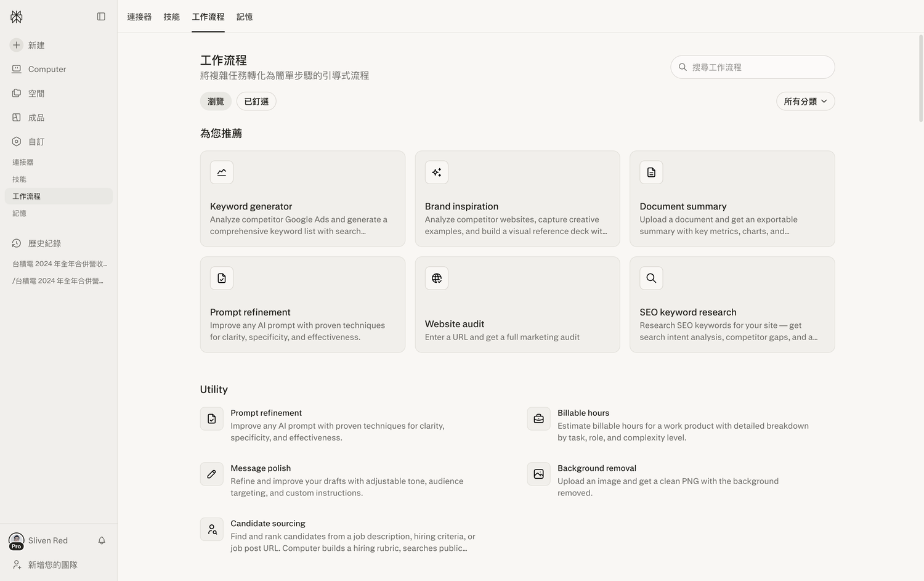Click the Perplexity logo icon
Screen dimensions: 924x581
pyautogui.click(x=17, y=17)
